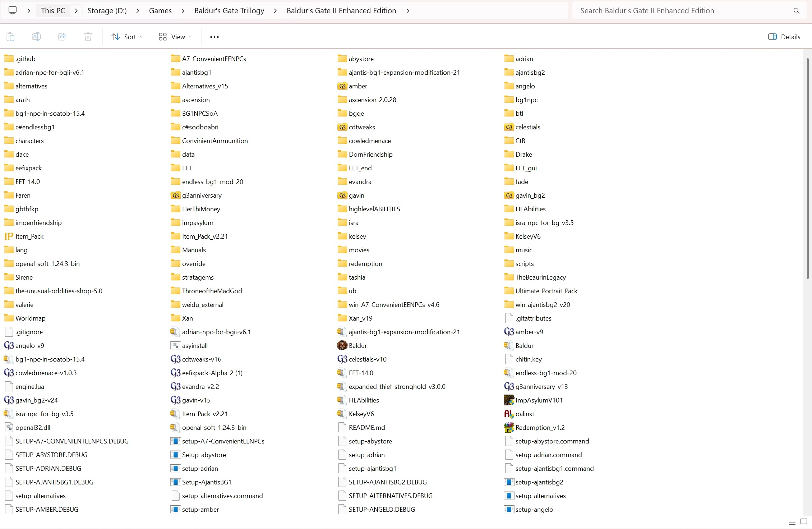Select the angelo-v9 G3 file
The width and height of the screenshot is (812, 529).
pyautogui.click(x=24, y=346)
